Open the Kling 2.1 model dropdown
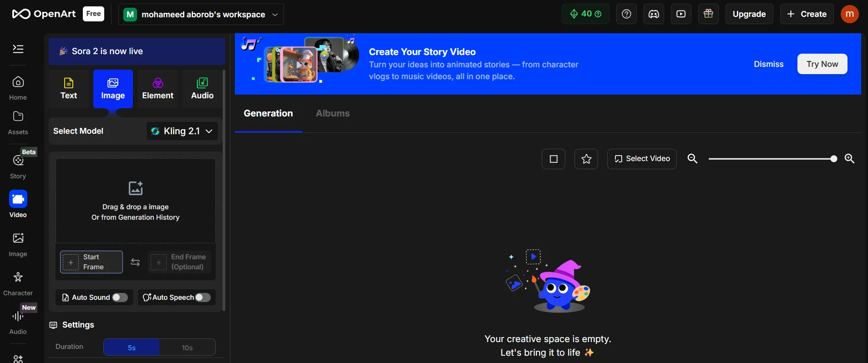Screen dimensions: 868x363 [182, 131]
